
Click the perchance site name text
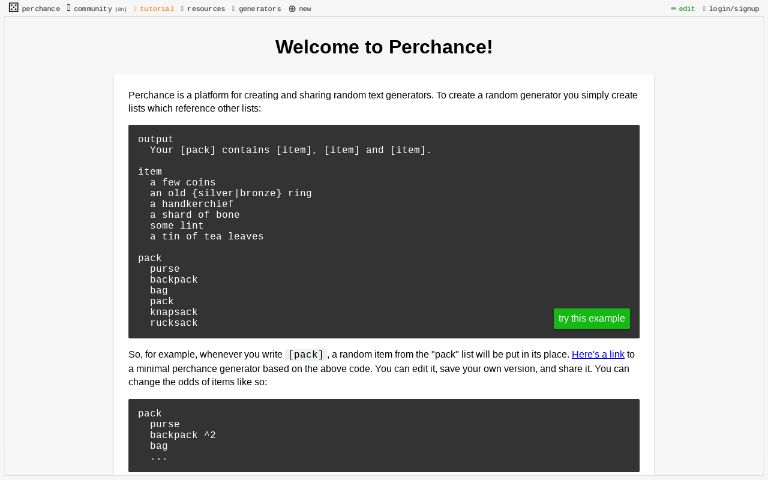[41, 9]
